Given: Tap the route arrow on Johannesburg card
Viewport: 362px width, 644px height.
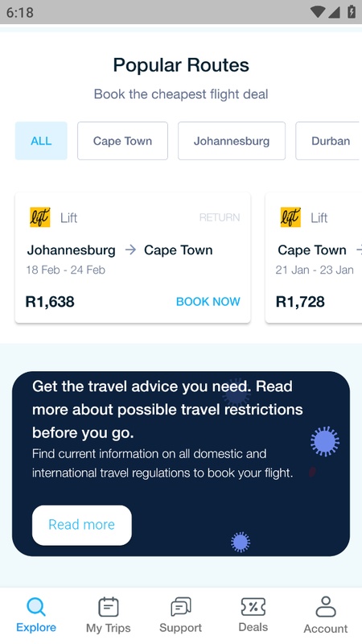Looking at the screenshot, I should 130,250.
